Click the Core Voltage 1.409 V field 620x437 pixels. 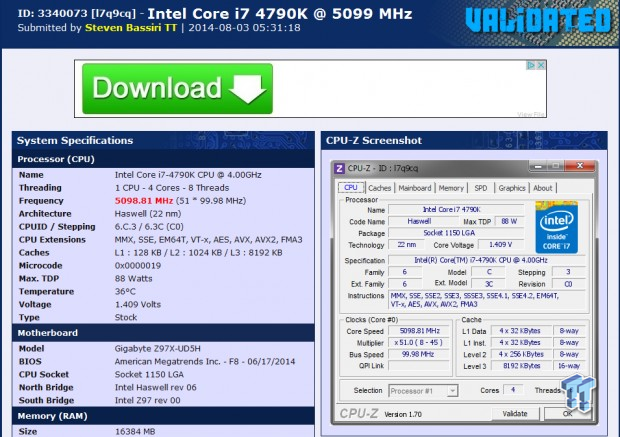[x=501, y=245]
